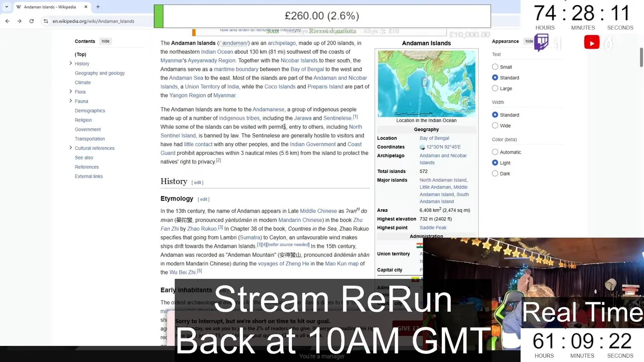
Task: Open the Mao Kun map link
Action: click(342, 263)
